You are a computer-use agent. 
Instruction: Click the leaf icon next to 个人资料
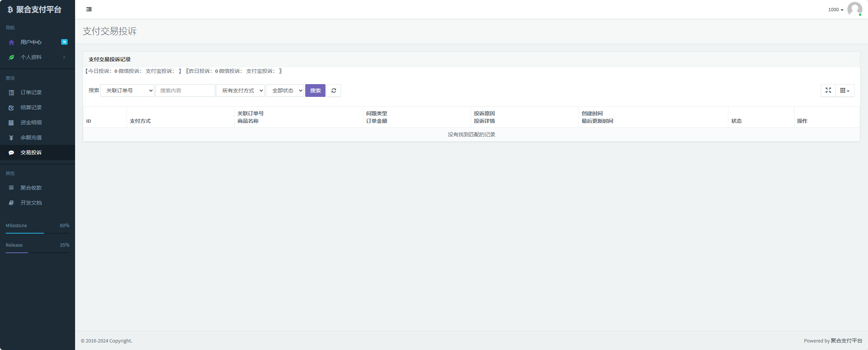[11, 57]
